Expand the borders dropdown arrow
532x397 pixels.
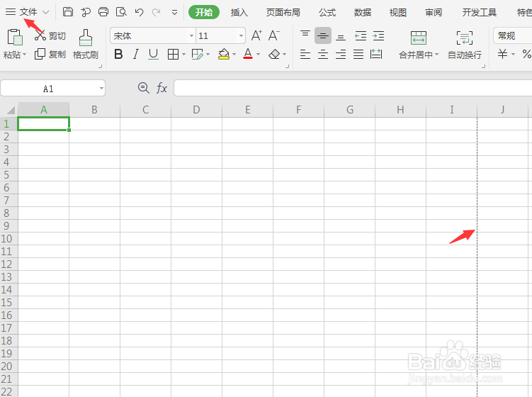tap(183, 55)
